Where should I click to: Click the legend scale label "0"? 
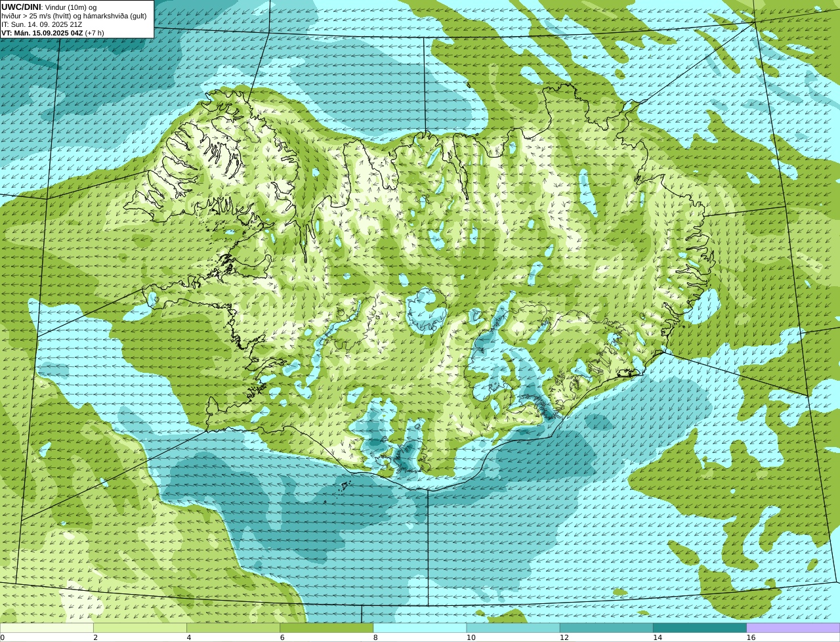click(x=2, y=637)
